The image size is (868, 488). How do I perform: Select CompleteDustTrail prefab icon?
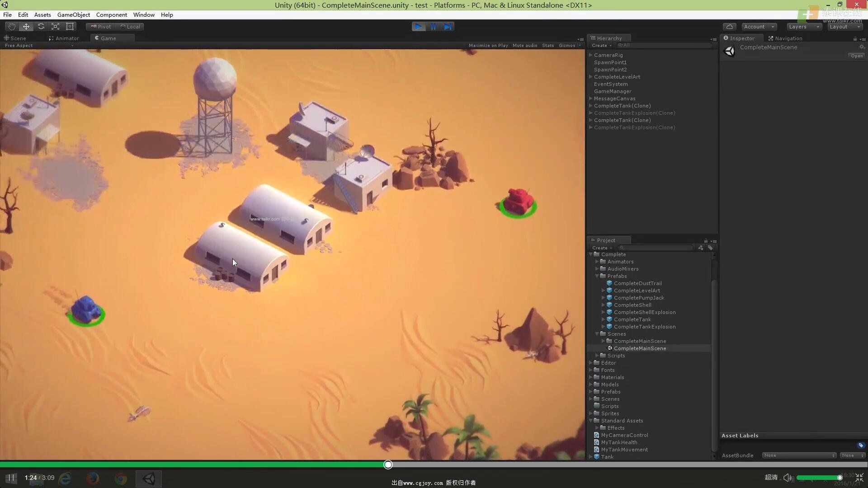[609, 283]
